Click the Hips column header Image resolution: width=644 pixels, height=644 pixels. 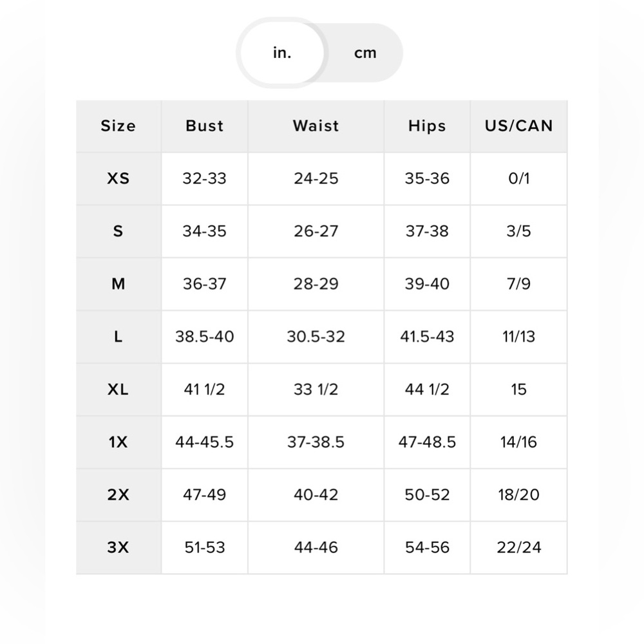427,126
